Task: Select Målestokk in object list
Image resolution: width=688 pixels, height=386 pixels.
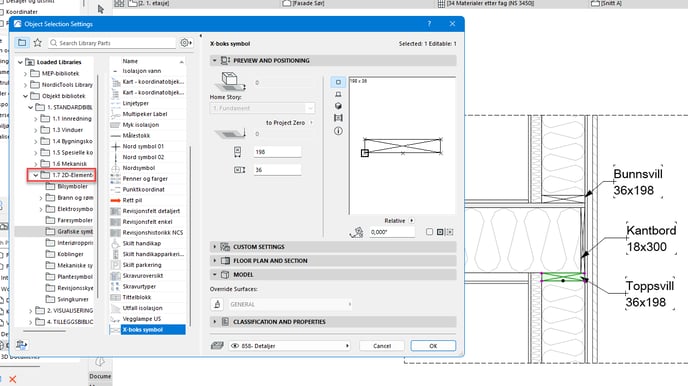Action: pos(136,135)
